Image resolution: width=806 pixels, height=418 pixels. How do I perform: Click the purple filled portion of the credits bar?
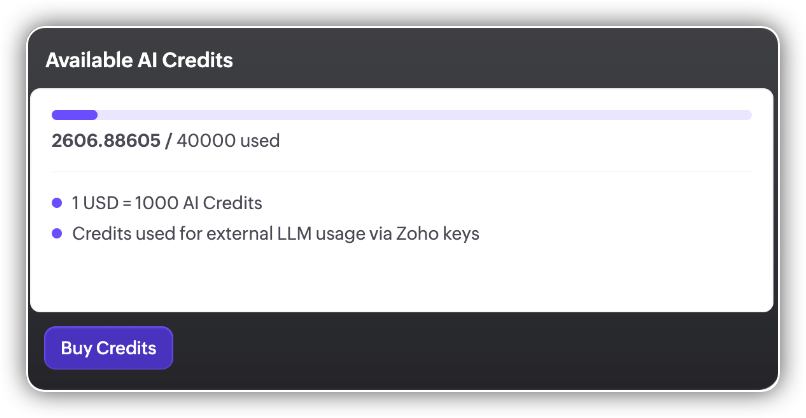[x=74, y=115]
